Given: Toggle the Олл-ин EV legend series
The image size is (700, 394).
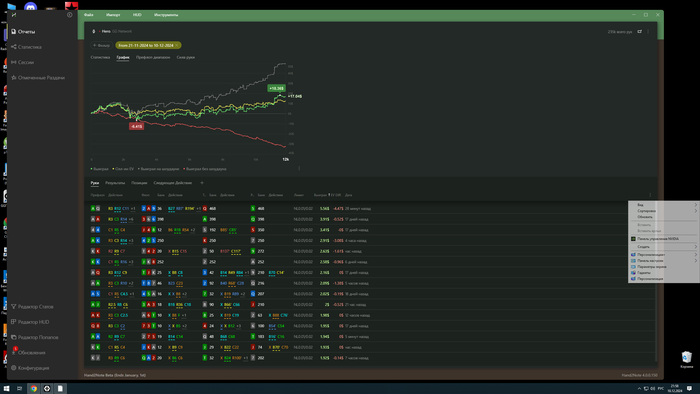Looking at the screenshot, I should pos(123,169).
